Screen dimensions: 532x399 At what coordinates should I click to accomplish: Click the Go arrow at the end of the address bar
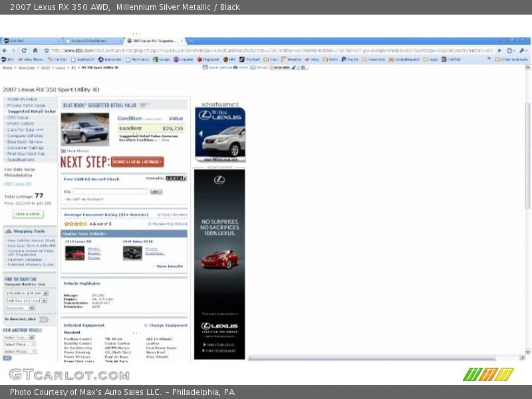point(500,51)
